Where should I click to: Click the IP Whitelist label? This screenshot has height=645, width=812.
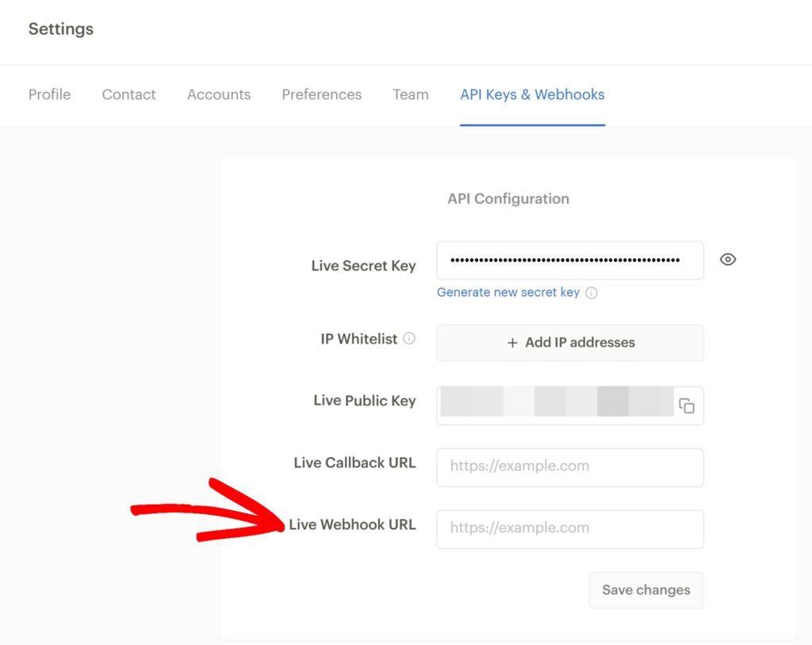tap(359, 339)
